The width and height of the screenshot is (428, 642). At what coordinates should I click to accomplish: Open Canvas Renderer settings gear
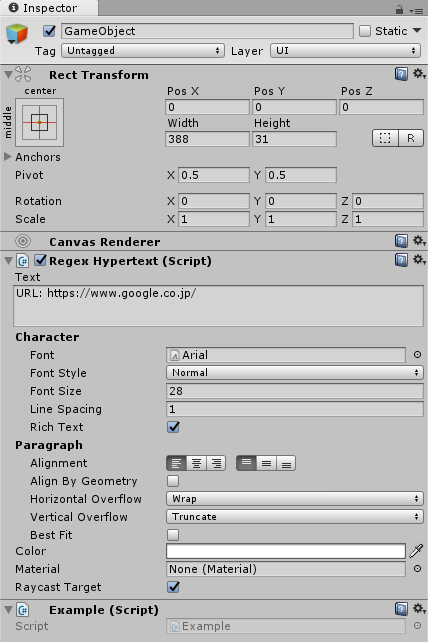(x=419, y=241)
